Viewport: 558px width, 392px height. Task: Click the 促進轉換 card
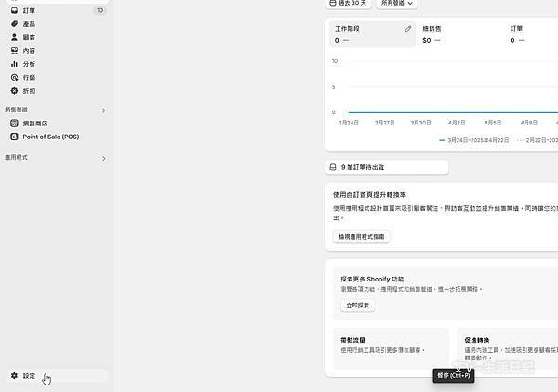click(x=508, y=348)
